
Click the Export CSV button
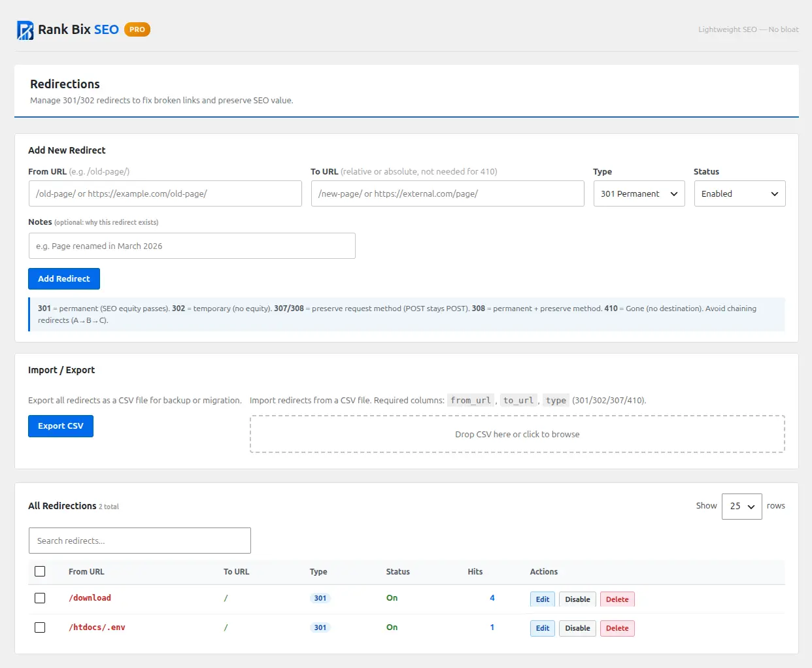[x=61, y=426]
